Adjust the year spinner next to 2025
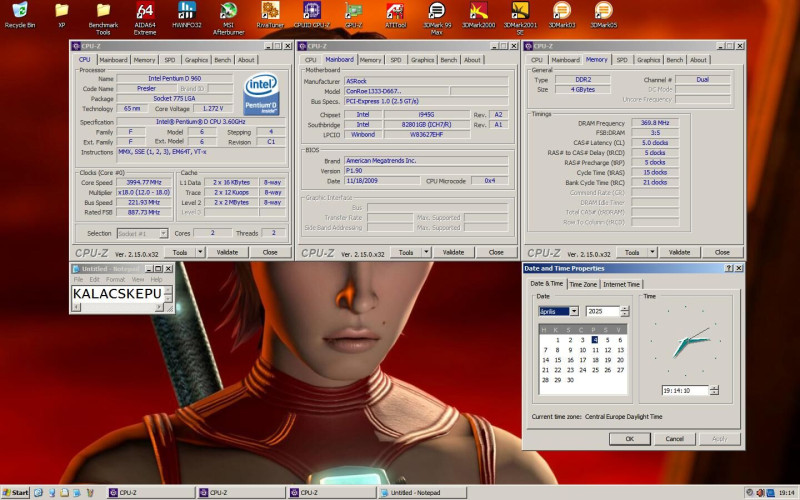This screenshot has width=800, height=500. (x=625, y=311)
